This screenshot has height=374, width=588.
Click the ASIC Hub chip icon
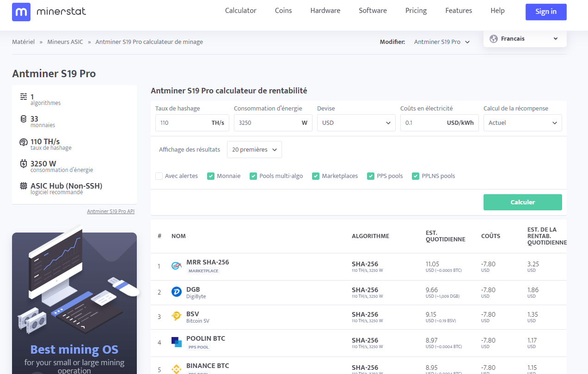click(24, 186)
